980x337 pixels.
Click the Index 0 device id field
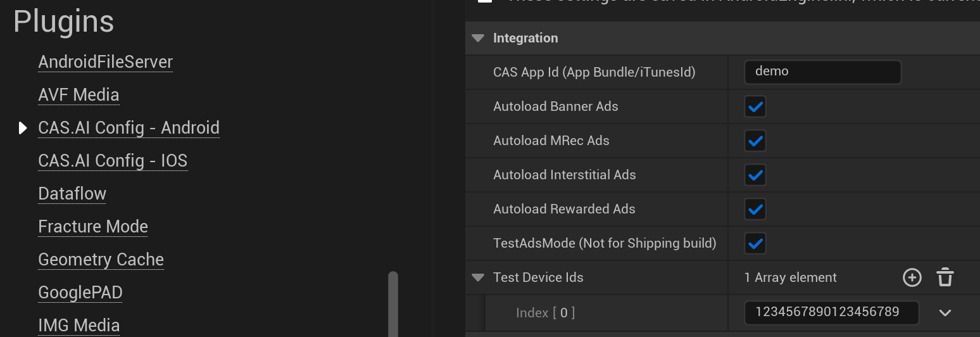click(x=831, y=312)
